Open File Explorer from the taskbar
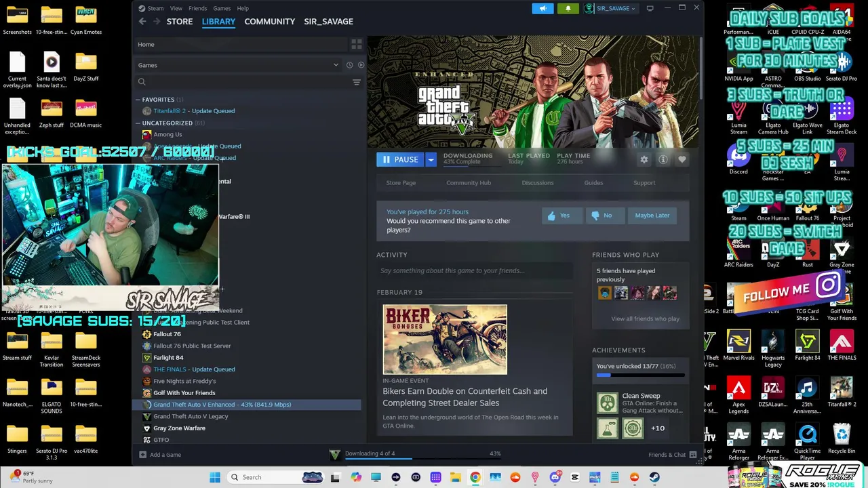Image resolution: width=868 pixels, height=488 pixels. (456, 477)
